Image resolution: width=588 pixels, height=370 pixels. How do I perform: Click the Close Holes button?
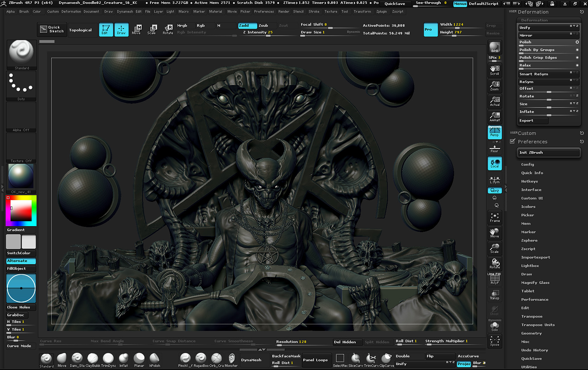click(x=21, y=307)
